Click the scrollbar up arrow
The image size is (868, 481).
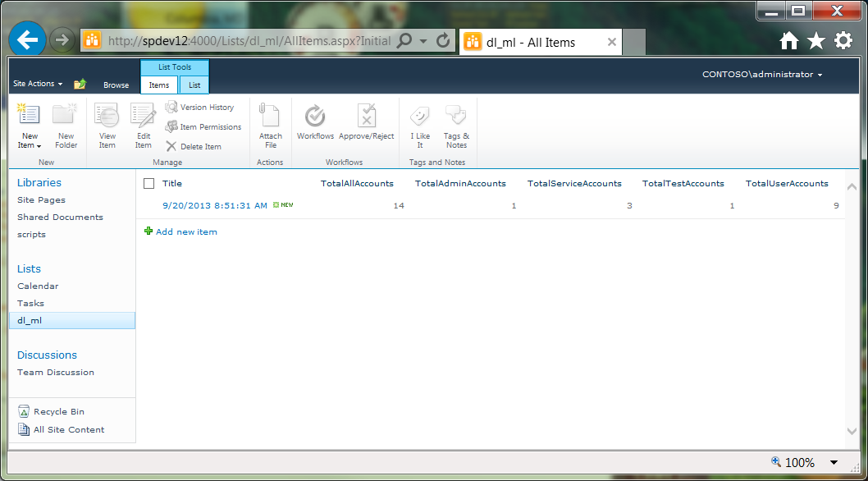[x=852, y=187]
